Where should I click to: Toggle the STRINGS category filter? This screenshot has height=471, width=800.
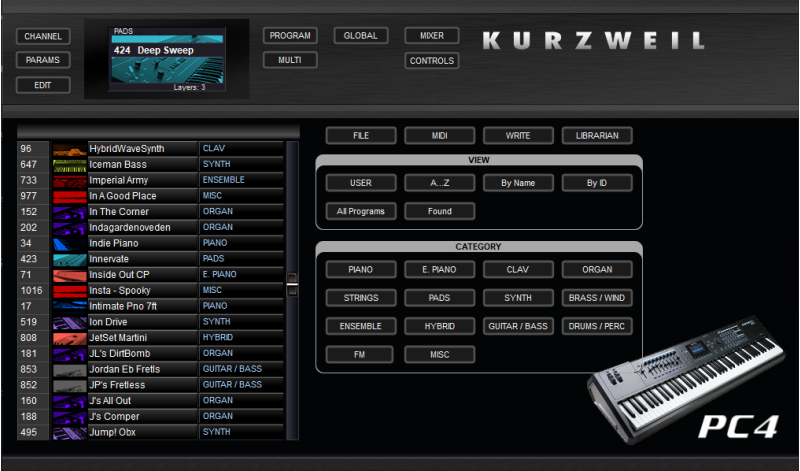360,298
